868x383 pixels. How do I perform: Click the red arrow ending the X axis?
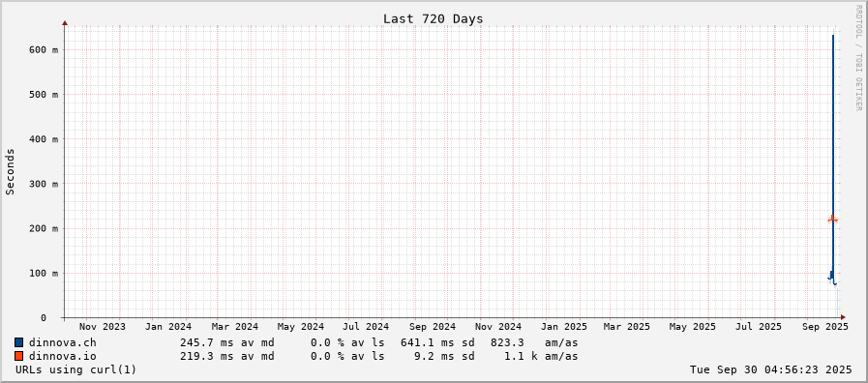[x=843, y=317]
